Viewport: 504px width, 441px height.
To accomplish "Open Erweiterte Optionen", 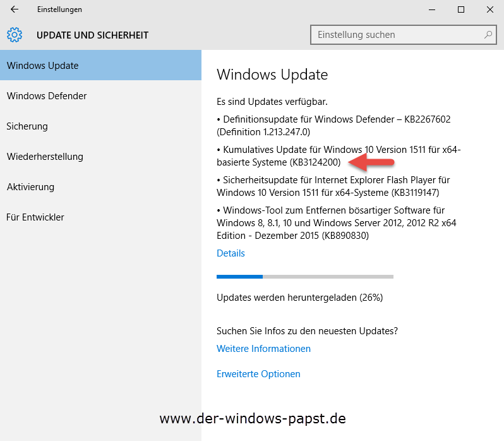I will [x=258, y=374].
